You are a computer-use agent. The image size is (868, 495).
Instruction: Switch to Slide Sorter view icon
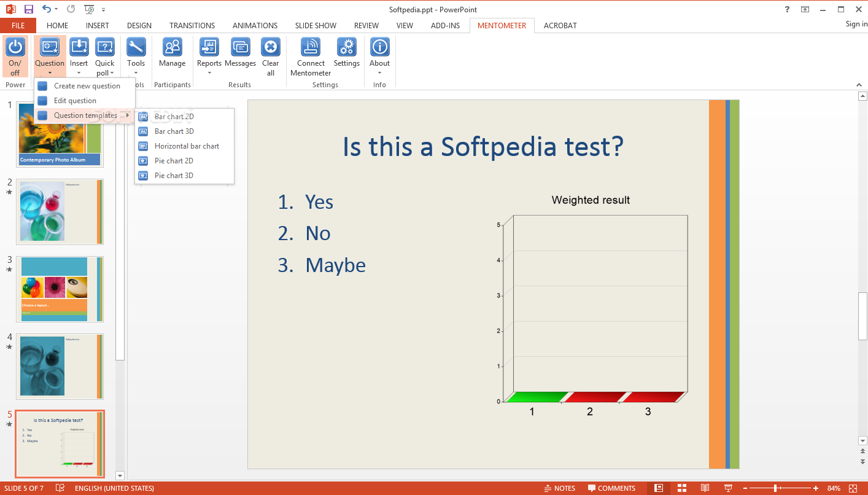(682, 488)
